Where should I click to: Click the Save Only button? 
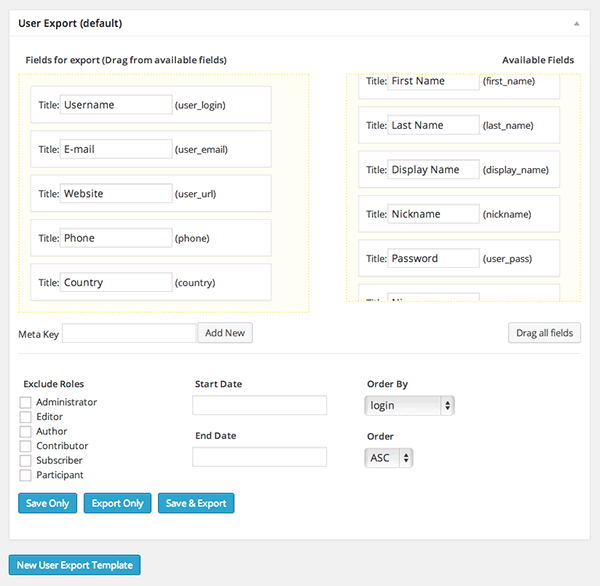pyautogui.click(x=45, y=503)
